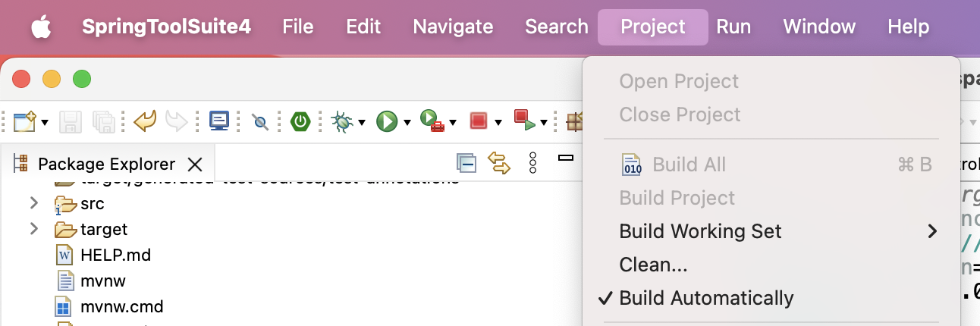Choose Clean... from Project menu

click(654, 265)
